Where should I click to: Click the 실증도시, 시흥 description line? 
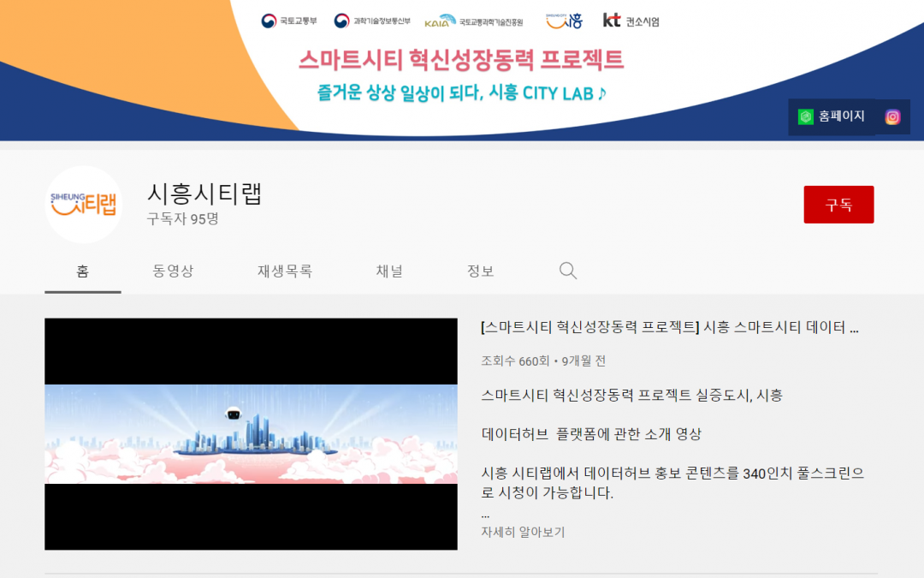631,395
